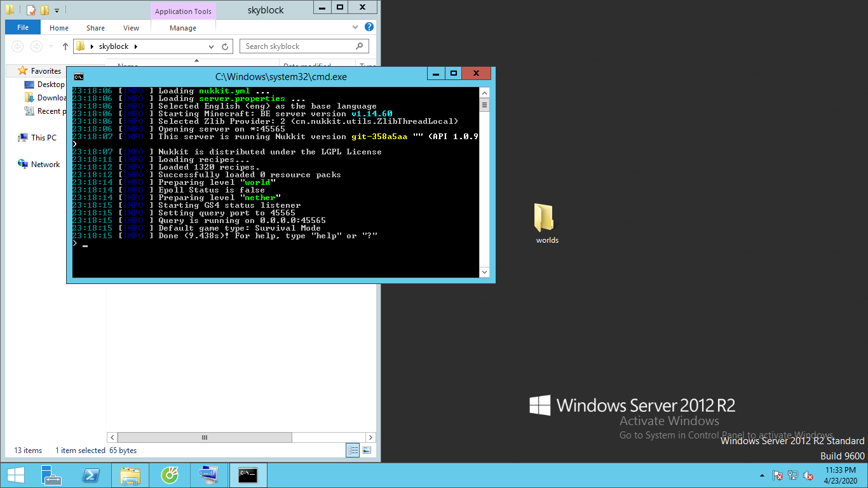Expand the ribbon with the chevron arrow
The height and width of the screenshot is (488, 868).
click(x=355, y=28)
